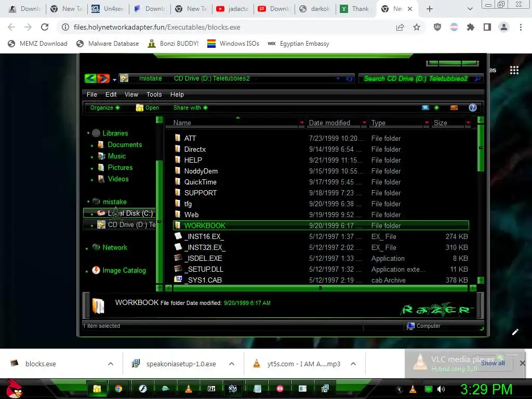Screen dimensions: 532x399
Task: Open the Name column filter dropdown
Action: 302,123
